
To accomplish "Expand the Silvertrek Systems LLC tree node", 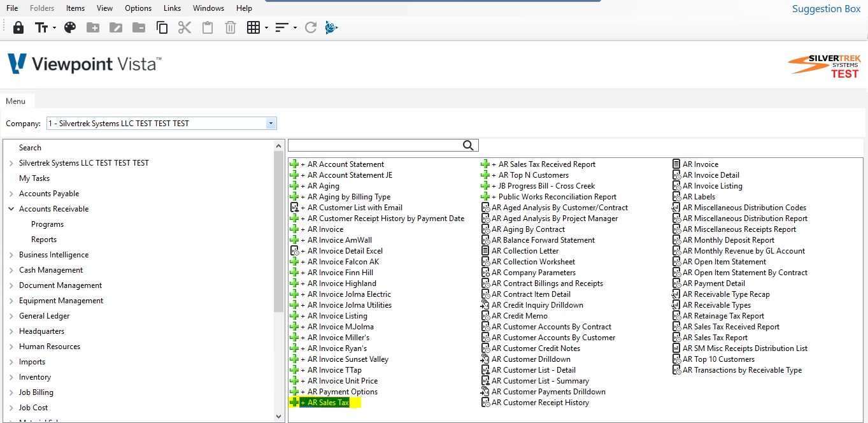I will click(11, 163).
